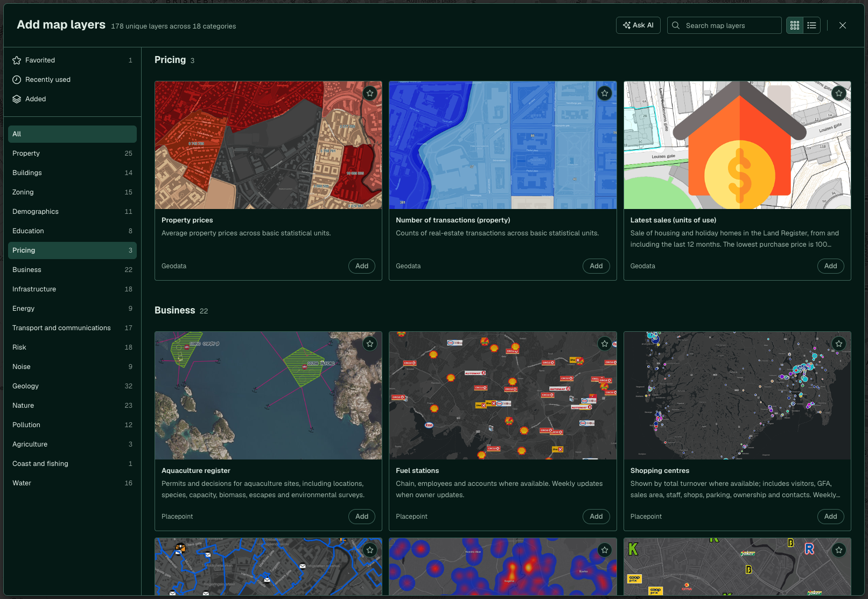Open the Latest sales house thumbnail
This screenshot has width=868, height=599.
(737, 145)
